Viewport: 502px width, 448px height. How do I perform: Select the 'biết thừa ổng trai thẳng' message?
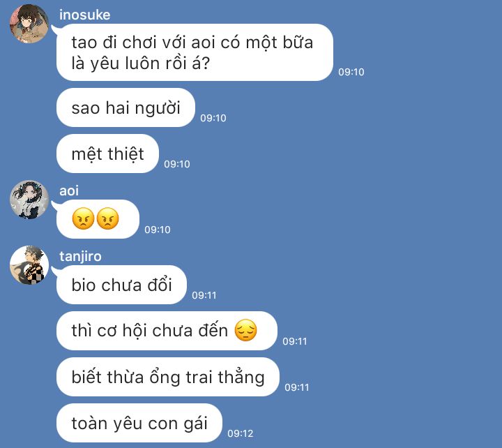(168, 377)
